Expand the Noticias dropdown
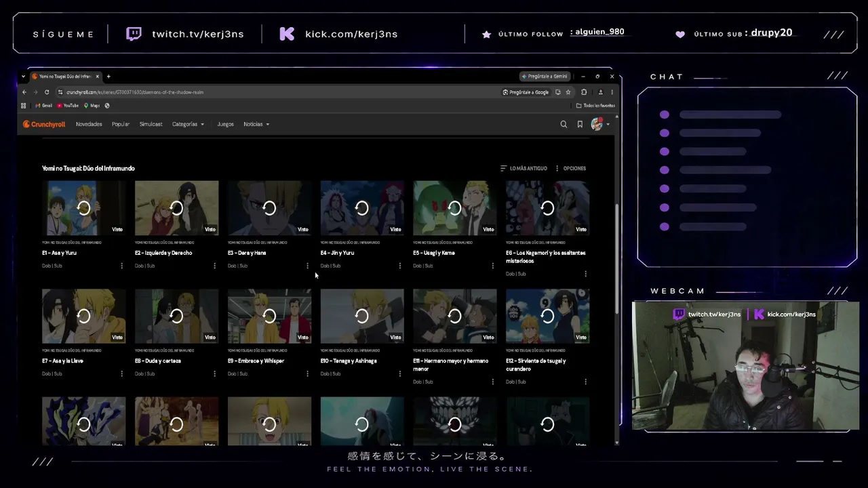868x488 pixels. [x=256, y=124]
